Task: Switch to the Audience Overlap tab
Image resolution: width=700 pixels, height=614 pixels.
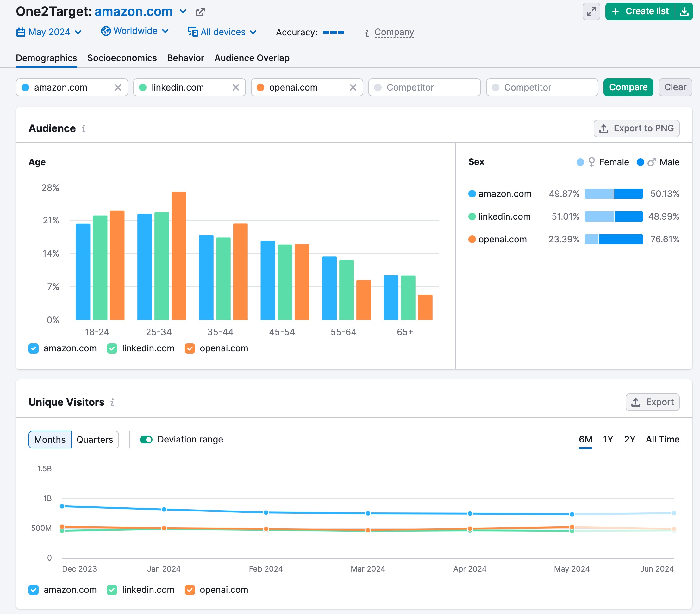Action: point(252,58)
